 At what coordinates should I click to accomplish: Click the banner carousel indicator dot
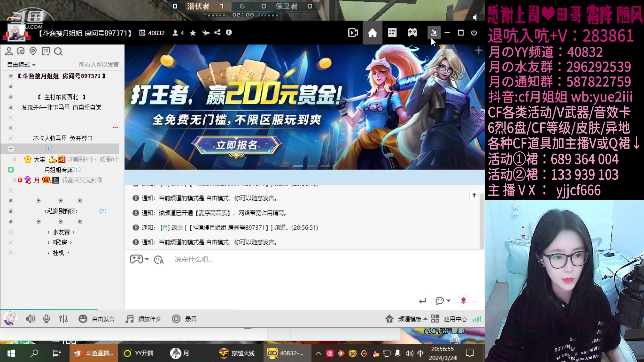(x=298, y=166)
